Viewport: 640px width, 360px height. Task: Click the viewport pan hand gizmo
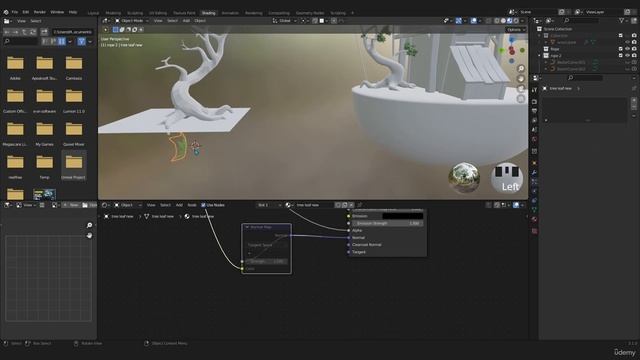tap(521, 79)
